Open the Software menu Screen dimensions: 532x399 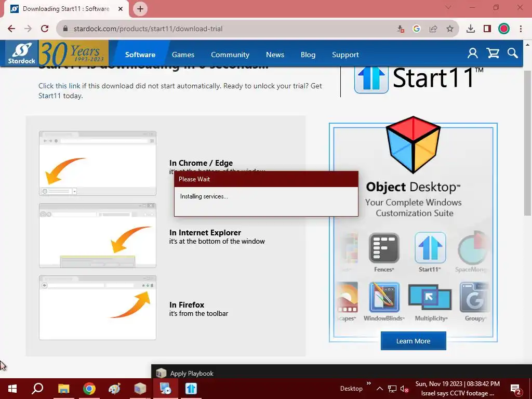[140, 55]
